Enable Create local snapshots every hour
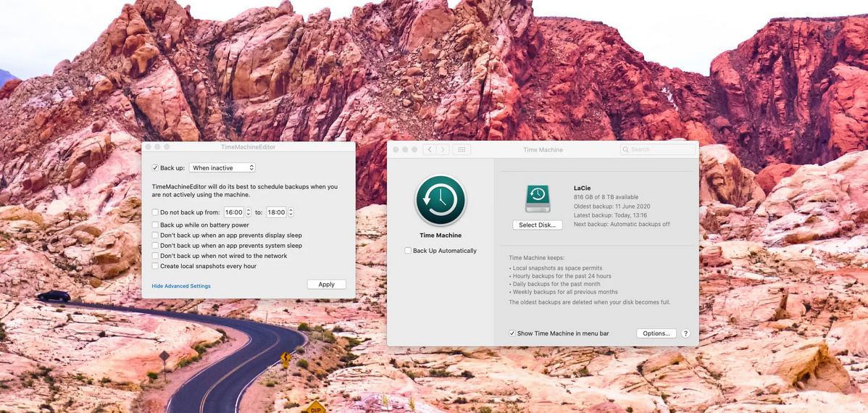Screen dimensions: 868x413 [x=155, y=266]
